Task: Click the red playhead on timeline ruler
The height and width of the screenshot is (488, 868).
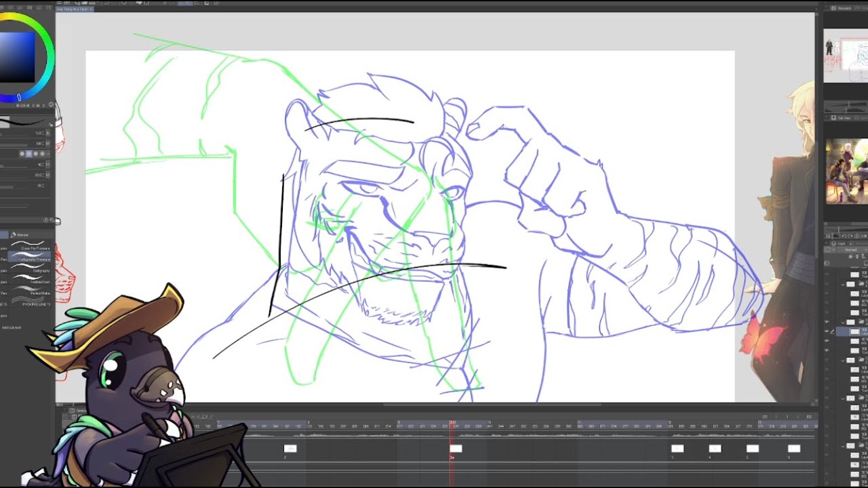Action: (x=452, y=424)
